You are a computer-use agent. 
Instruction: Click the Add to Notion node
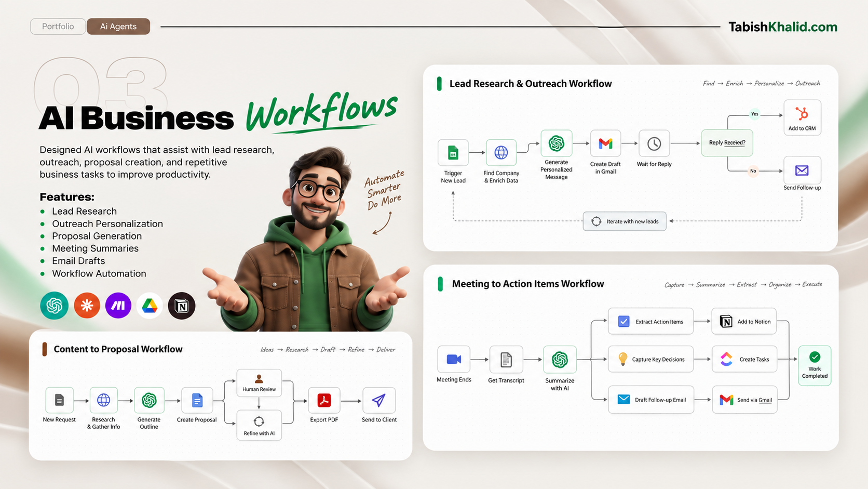744,322
